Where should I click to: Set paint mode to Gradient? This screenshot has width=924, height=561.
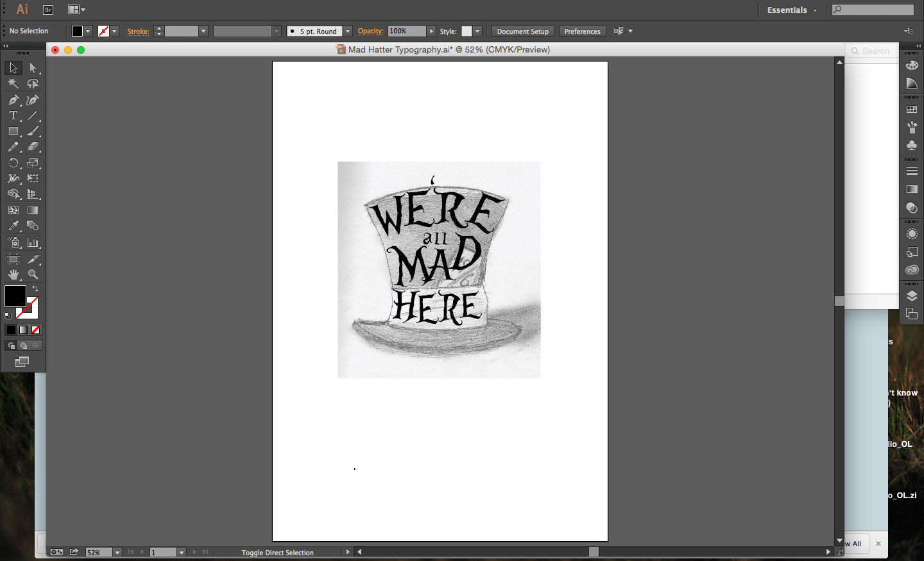23,330
